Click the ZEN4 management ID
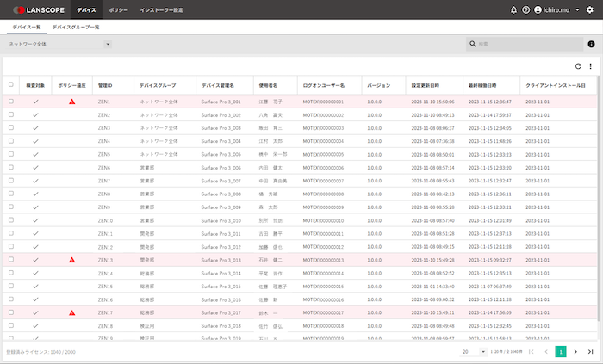 (x=104, y=141)
